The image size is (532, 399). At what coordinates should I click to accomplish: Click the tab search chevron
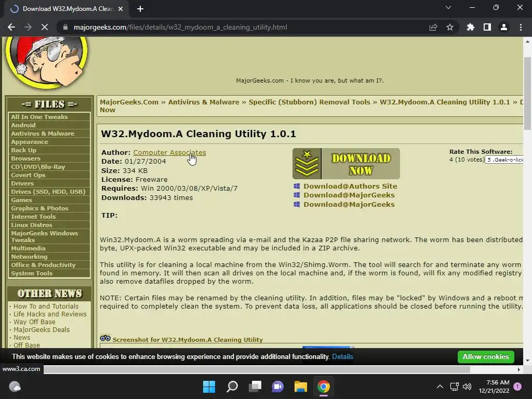pyautogui.click(x=448, y=7)
